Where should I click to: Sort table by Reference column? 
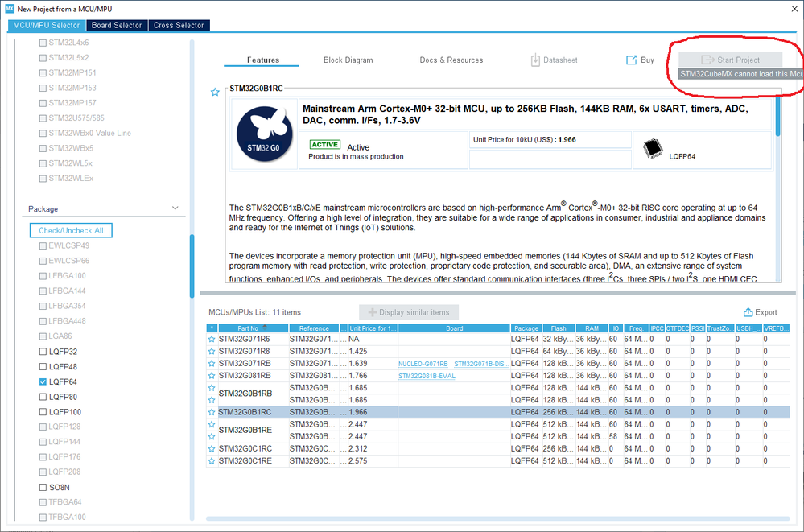click(x=313, y=328)
